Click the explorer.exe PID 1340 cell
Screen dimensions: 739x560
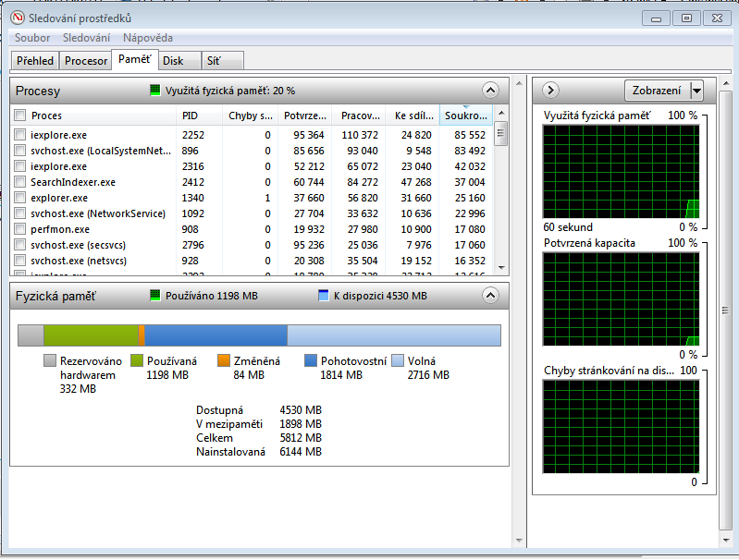[193, 198]
